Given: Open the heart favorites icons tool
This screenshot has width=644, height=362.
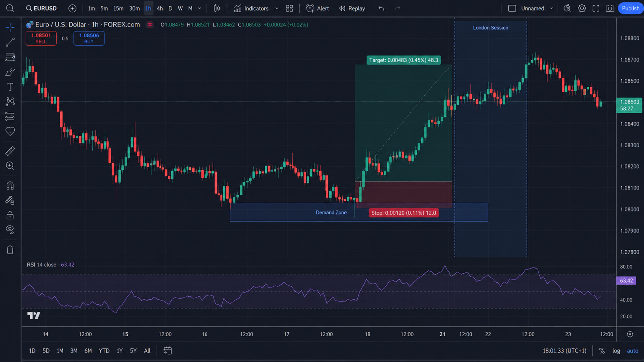Looking at the screenshot, I should coord(10,131).
